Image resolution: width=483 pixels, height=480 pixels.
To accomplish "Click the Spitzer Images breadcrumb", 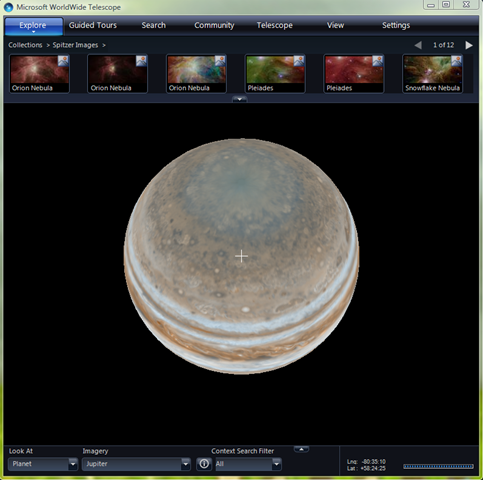I will [x=75, y=45].
